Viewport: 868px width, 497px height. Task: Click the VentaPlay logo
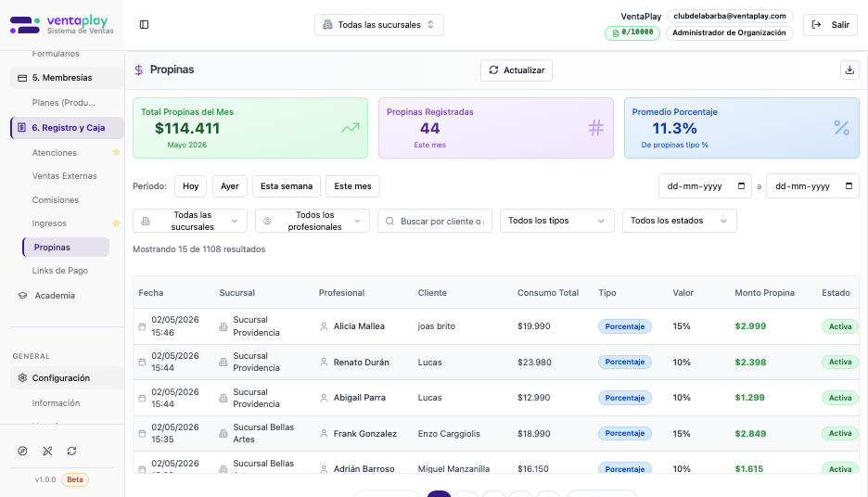point(62,25)
